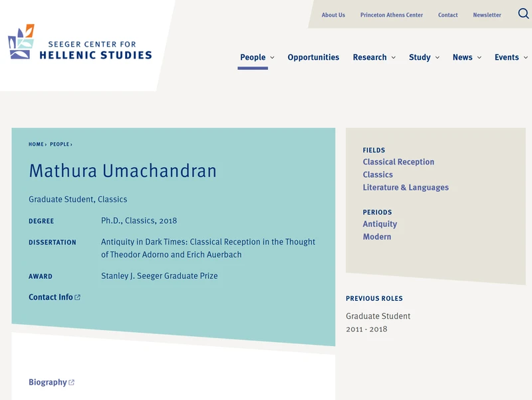
Task: Click the Hellenic Studies site title text
Action: (x=96, y=55)
